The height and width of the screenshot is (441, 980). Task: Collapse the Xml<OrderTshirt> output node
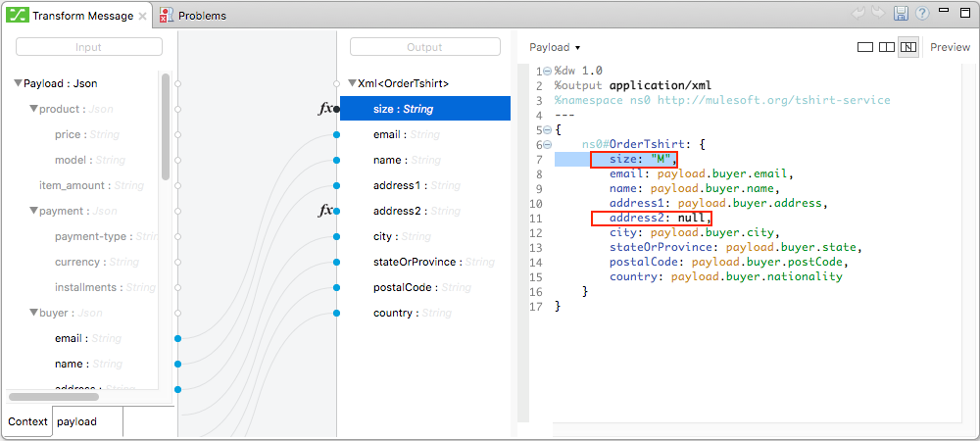[352, 83]
